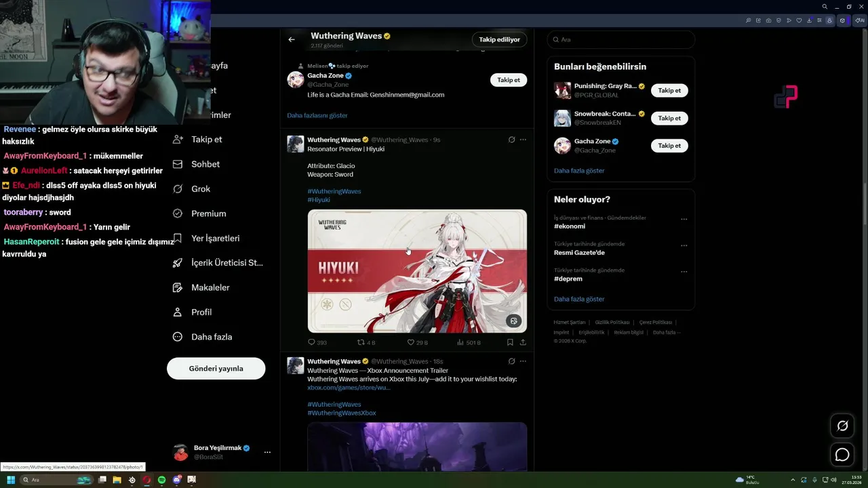Click the browser snapshot camera icon
Screen dimensions: 868x488
(x=768, y=20)
